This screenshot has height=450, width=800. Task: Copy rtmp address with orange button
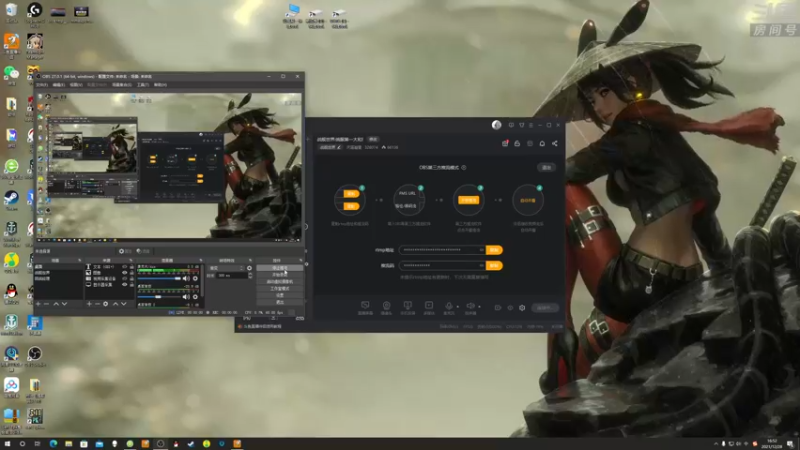click(494, 250)
